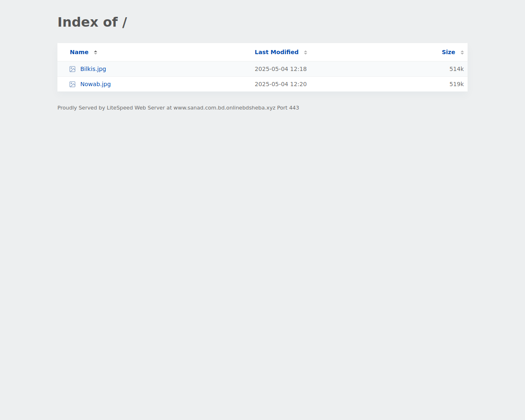The image size is (525, 420).
Task: Select the date 2025-05-04 12:18
Action: pos(281,69)
